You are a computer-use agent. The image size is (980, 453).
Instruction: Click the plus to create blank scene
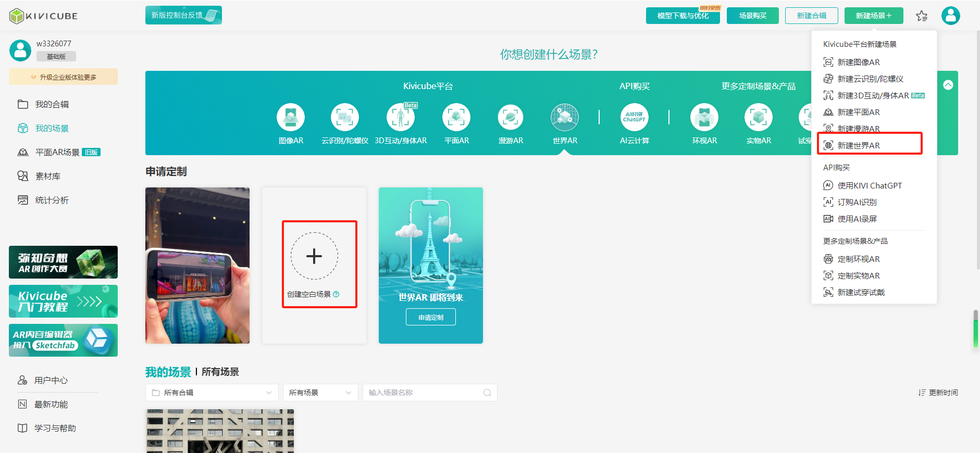pyautogui.click(x=314, y=256)
